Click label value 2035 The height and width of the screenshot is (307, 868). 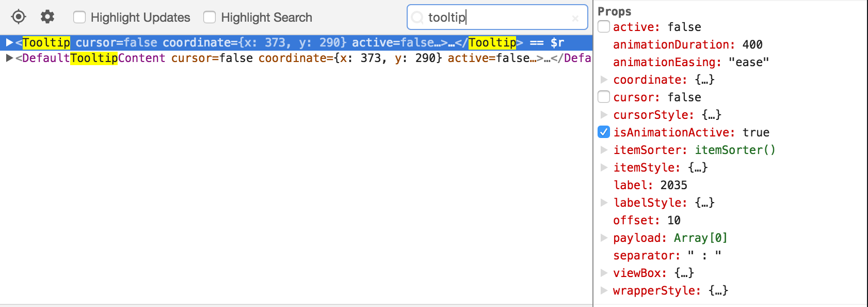click(x=674, y=185)
